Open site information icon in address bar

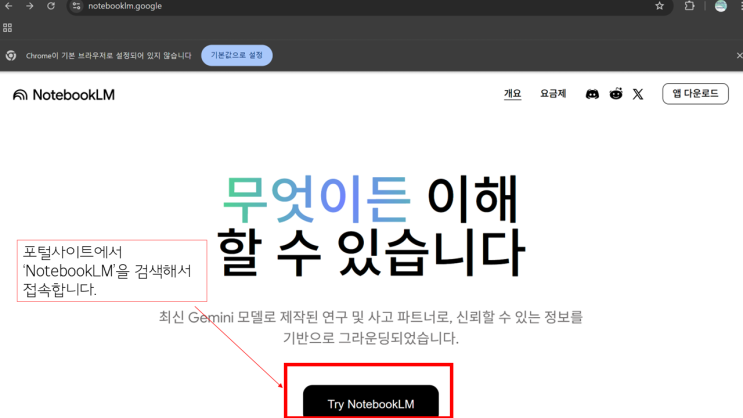click(76, 6)
